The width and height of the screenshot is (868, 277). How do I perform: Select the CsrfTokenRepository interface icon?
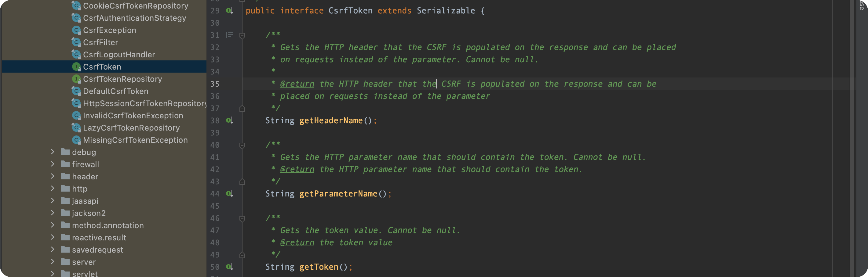coord(76,79)
